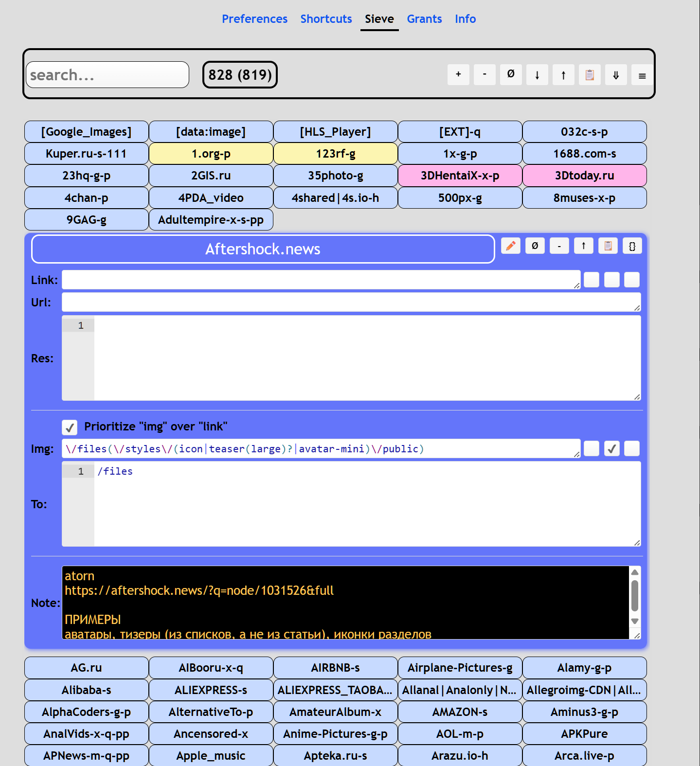The image size is (700, 766).
Task: Collapse the Aftershock.news rule title bar
Action: (x=263, y=249)
